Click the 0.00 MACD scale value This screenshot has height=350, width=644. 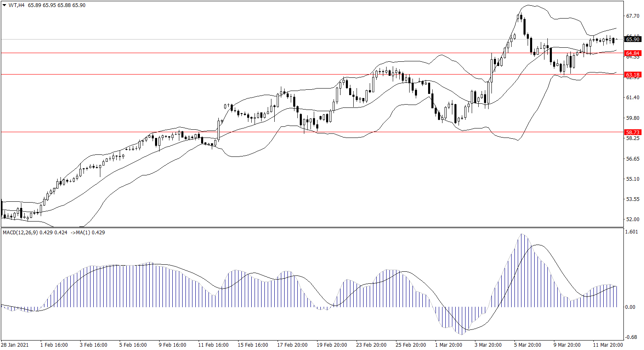pos(630,307)
